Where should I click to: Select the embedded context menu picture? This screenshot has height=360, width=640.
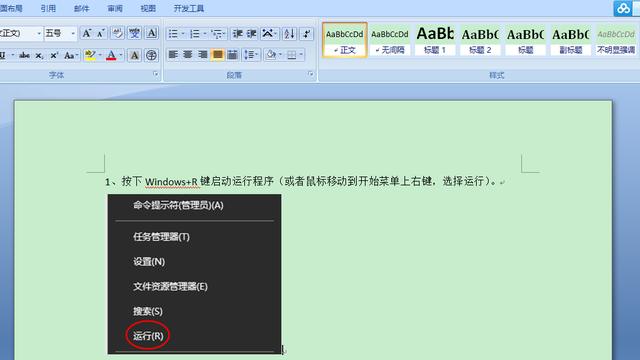pyautogui.click(x=194, y=274)
